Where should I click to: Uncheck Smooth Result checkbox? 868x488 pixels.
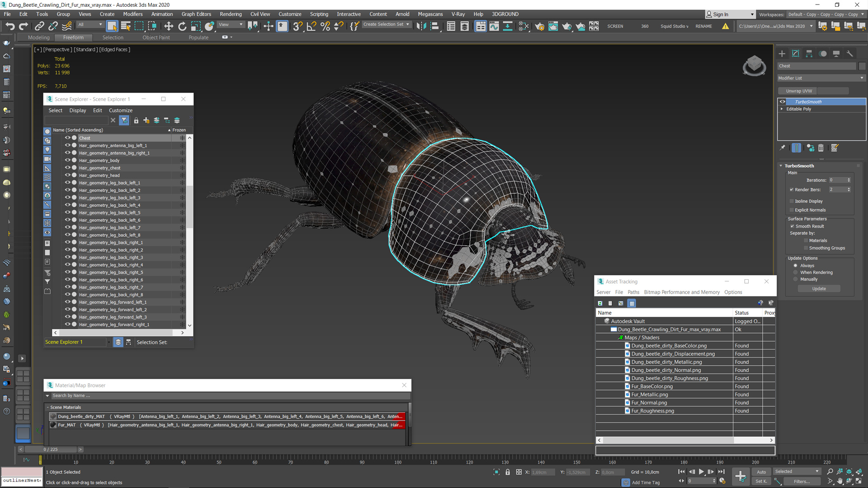pyautogui.click(x=792, y=226)
